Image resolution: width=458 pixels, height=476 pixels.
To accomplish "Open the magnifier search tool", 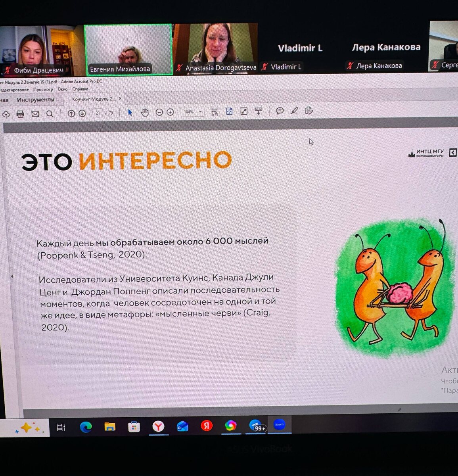I will [x=50, y=114].
